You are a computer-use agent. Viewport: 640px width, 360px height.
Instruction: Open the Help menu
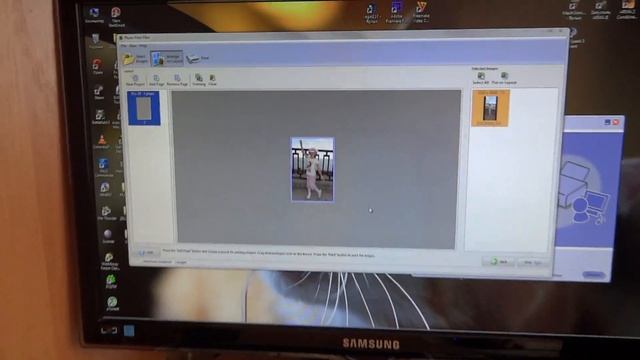pos(143,46)
